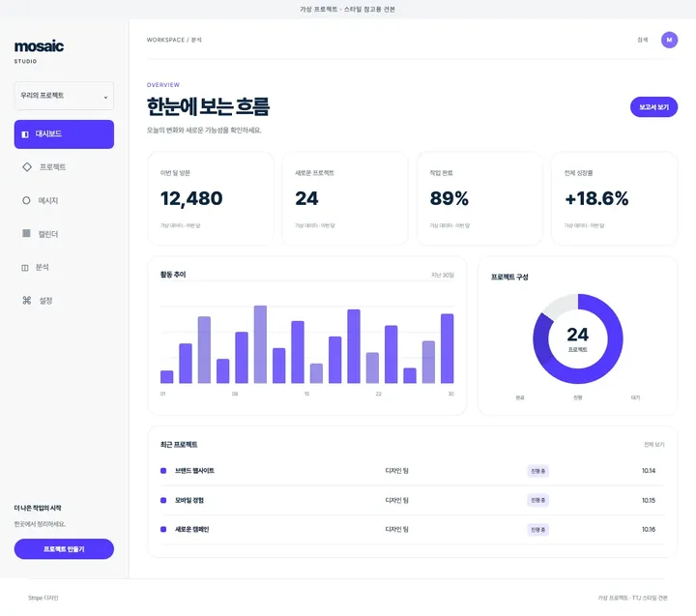Click the 더 나은 작업의 시작 sidebar text
696x616 pixels.
tap(38, 508)
